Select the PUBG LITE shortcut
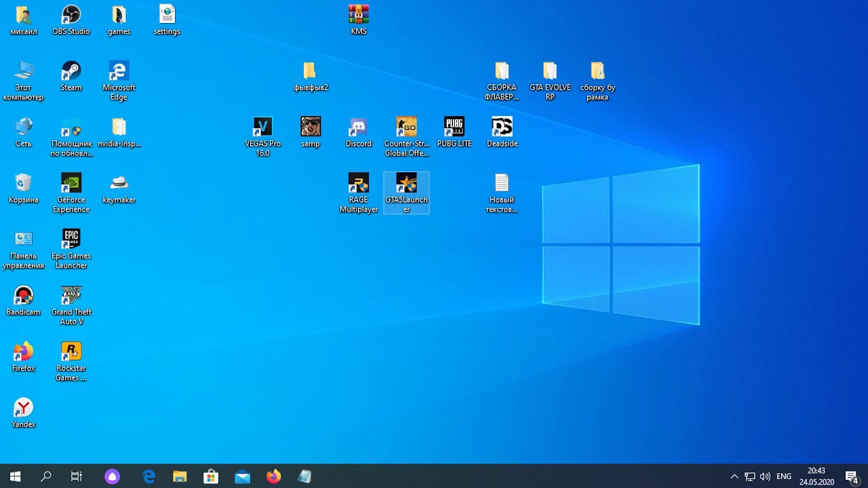Screen dimensions: 868x488 pyautogui.click(x=454, y=133)
